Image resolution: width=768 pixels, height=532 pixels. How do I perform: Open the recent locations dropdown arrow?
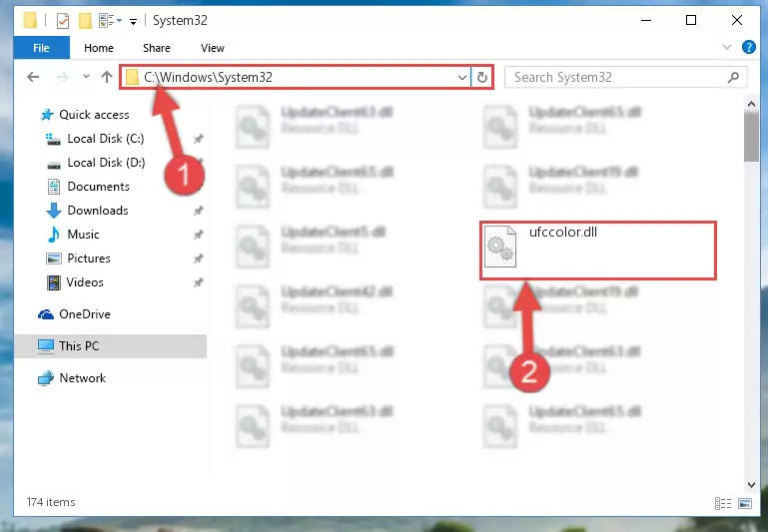tap(86, 77)
